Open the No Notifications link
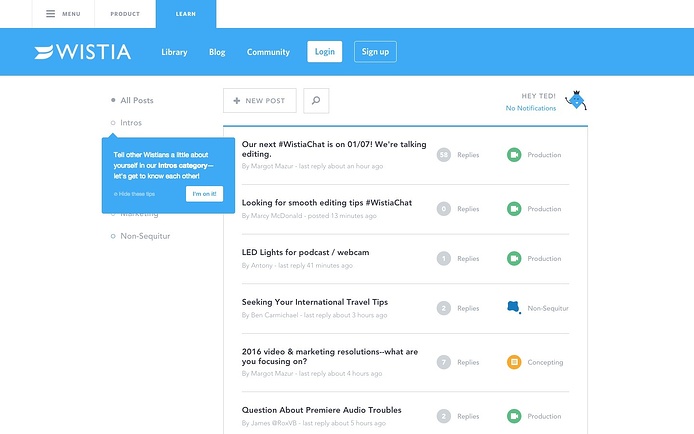Screen dimensions: 694x434 pyautogui.click(x=531, y=108)
